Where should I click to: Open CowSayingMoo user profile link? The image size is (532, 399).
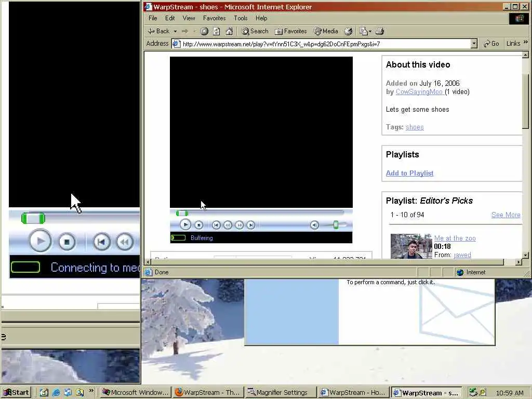click(419, 91)
